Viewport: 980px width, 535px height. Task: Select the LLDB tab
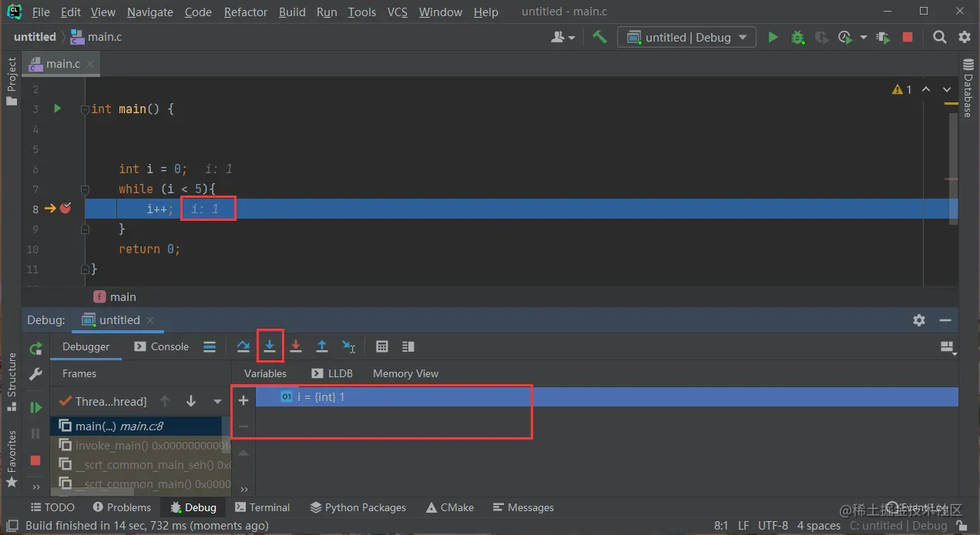click(332, 373)
